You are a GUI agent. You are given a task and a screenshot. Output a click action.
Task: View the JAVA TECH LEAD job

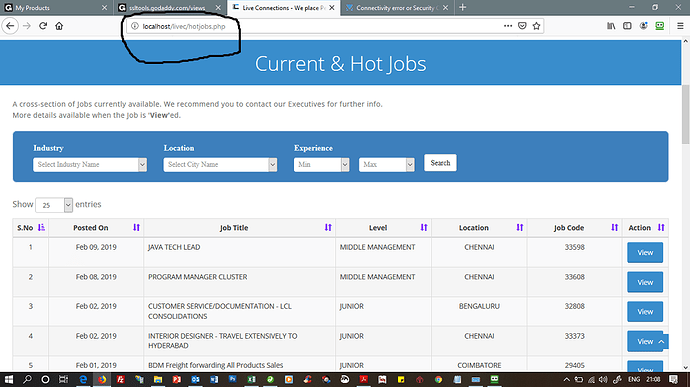pos(645,253)
